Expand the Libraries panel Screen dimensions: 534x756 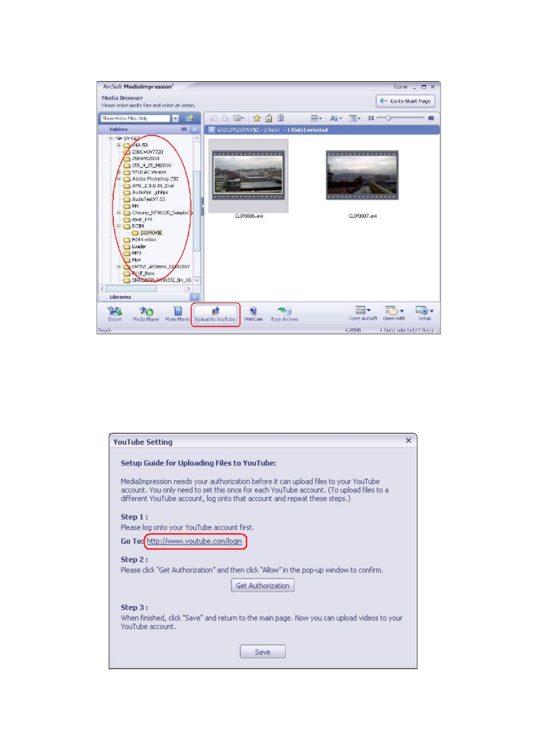pos(195,297)
